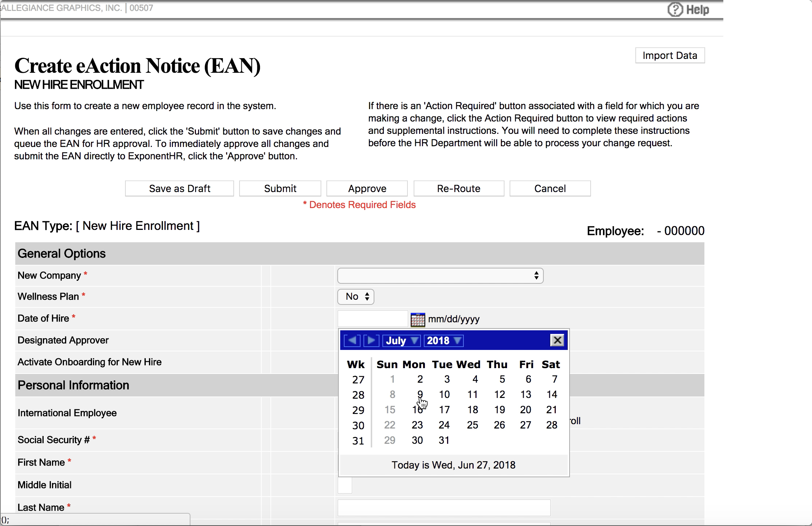This screenshot has width=812, height=526.
Task: Select July 10 in the calendar
Action: point(444,395)
